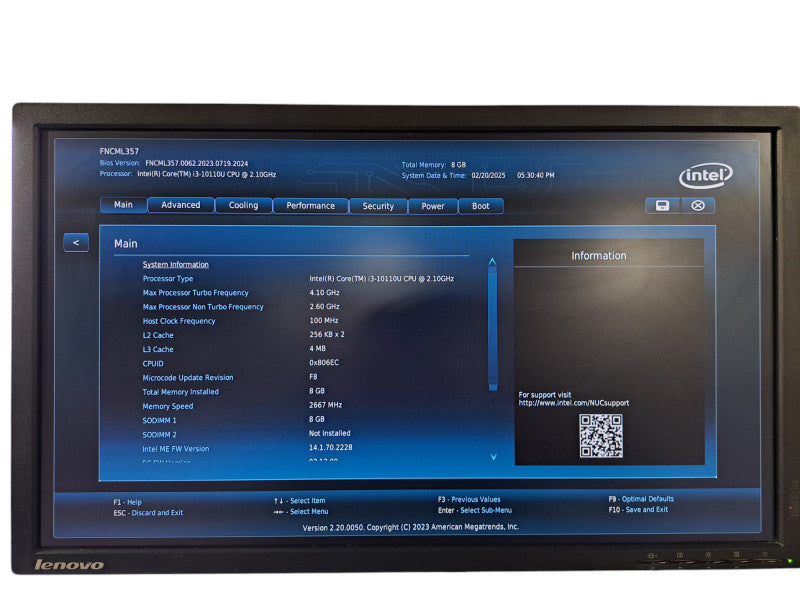
Task: Click the Memory Speed label
Action: [x=168, y=406]
